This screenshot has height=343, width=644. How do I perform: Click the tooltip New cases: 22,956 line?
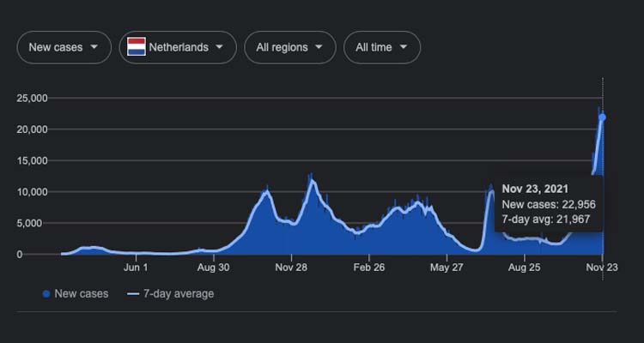[549, 204]
